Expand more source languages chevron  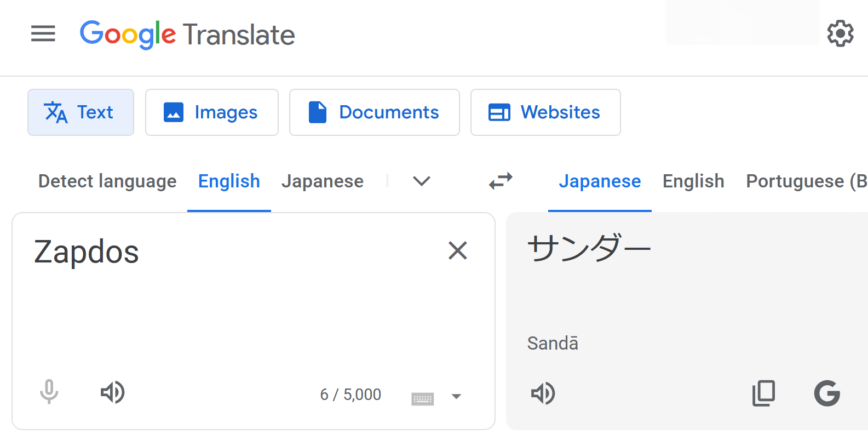point(422,181)
